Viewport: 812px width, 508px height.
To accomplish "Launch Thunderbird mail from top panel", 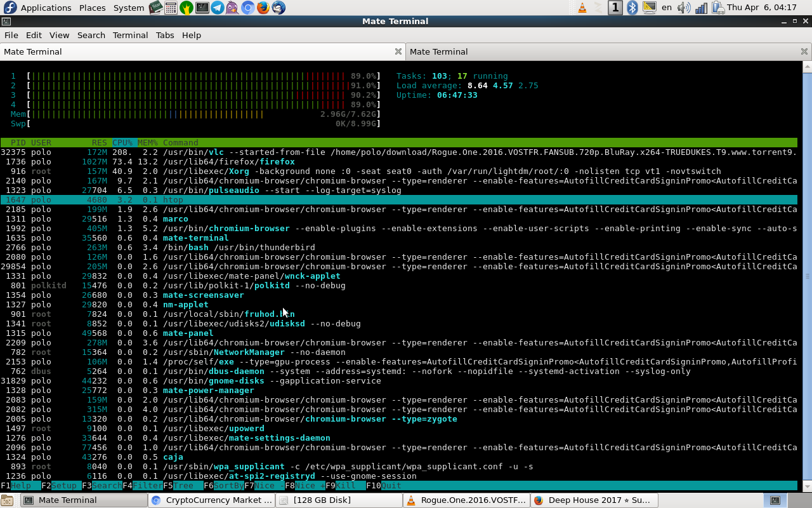I will (x=278, y=8).
